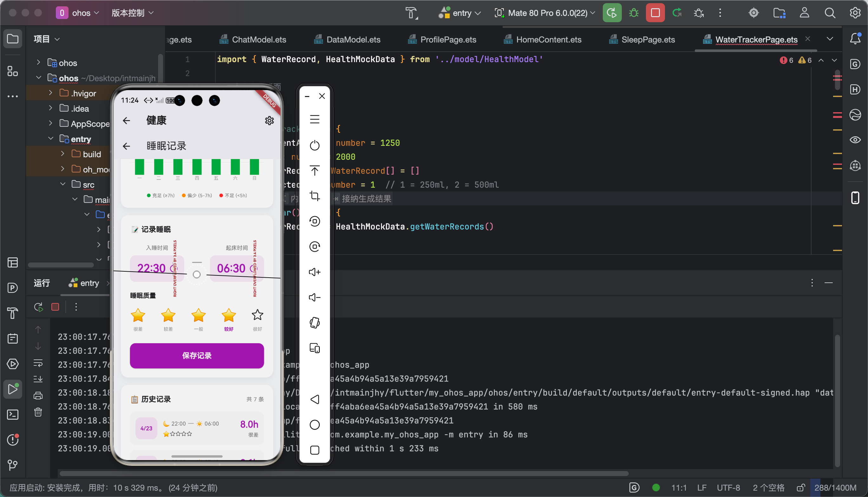Select the fifth star sleep quality rating
Screen dimensions: 868x497
click(257, 315)
